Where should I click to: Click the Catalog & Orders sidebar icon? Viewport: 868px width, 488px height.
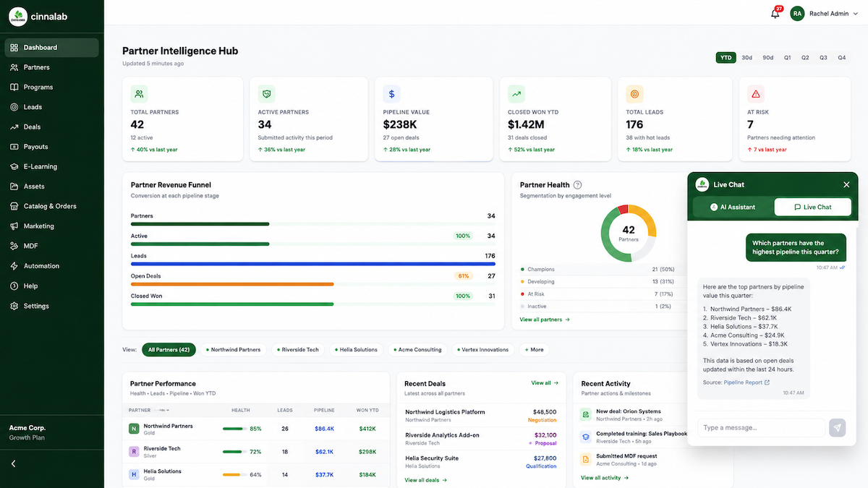click(14, 206)
